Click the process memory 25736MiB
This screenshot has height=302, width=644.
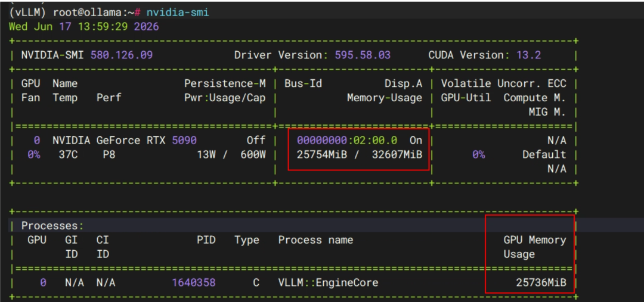(x=541, y=283)
